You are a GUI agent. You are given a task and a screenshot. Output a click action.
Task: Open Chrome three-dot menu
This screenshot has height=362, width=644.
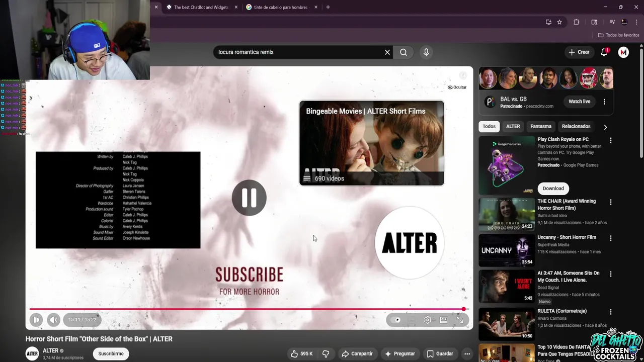(x=636, y=22)
